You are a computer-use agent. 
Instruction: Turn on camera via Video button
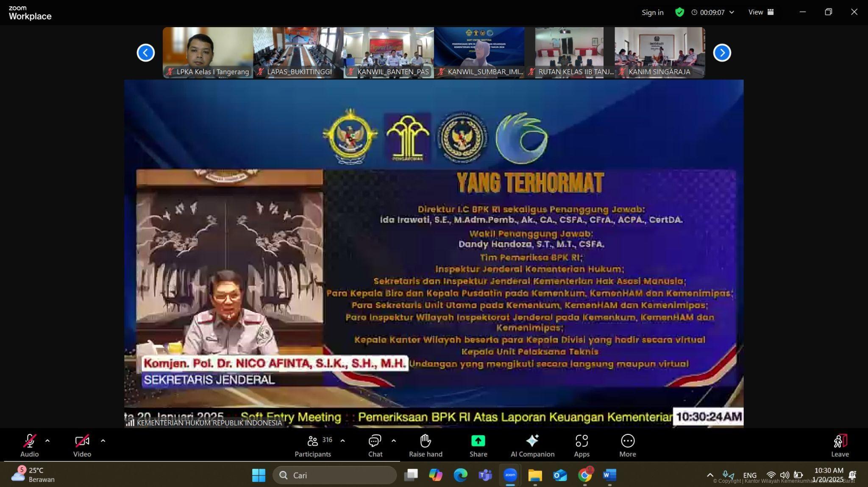pyautogui.click(x=82, y=445)
